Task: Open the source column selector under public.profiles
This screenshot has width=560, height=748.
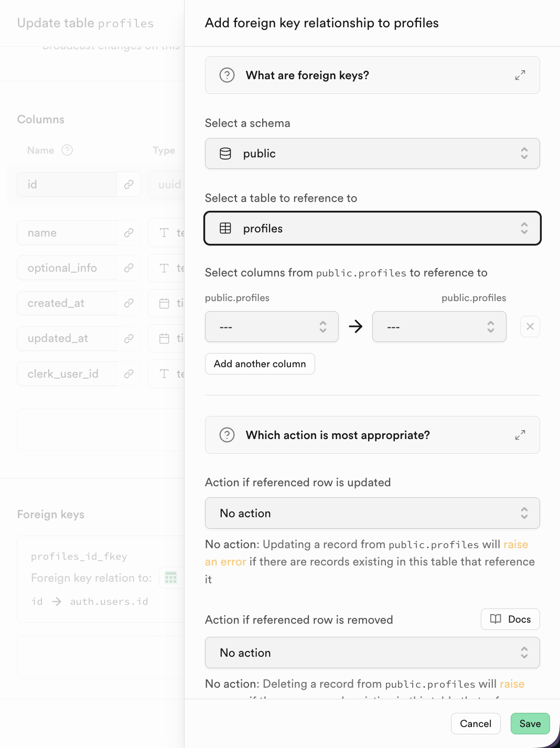Action: (x=272, y=327)
